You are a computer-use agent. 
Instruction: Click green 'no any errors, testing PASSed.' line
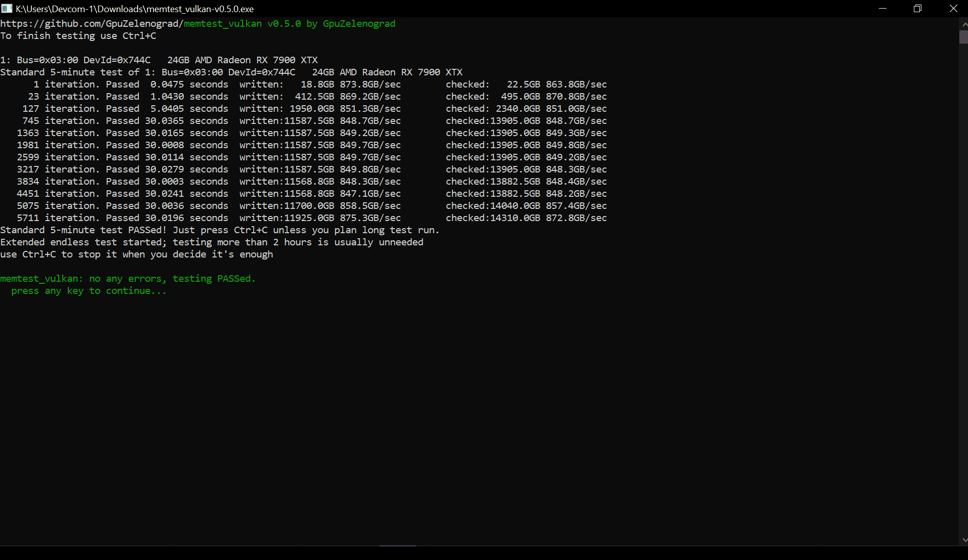(128, 279)
